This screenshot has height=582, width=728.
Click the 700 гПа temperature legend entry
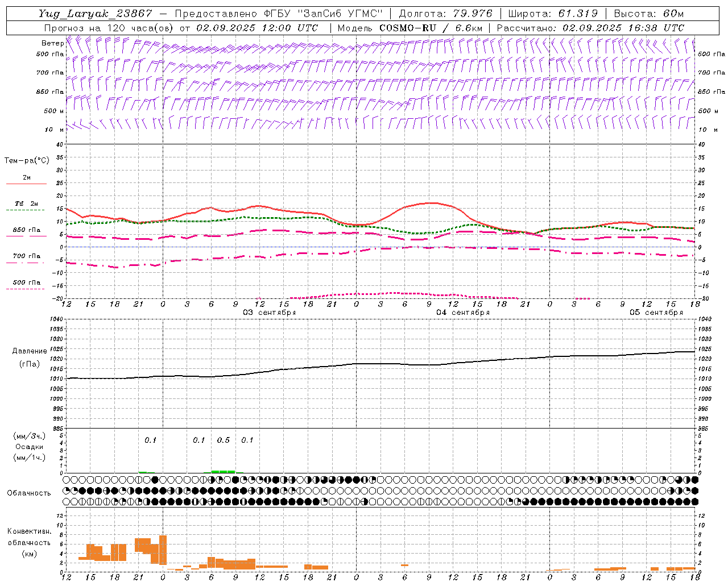26,256
